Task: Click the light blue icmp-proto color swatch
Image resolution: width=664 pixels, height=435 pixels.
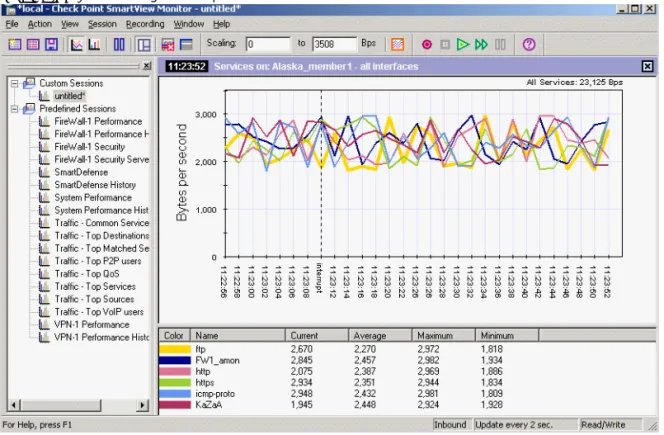Action: click(x=175, y=394)
